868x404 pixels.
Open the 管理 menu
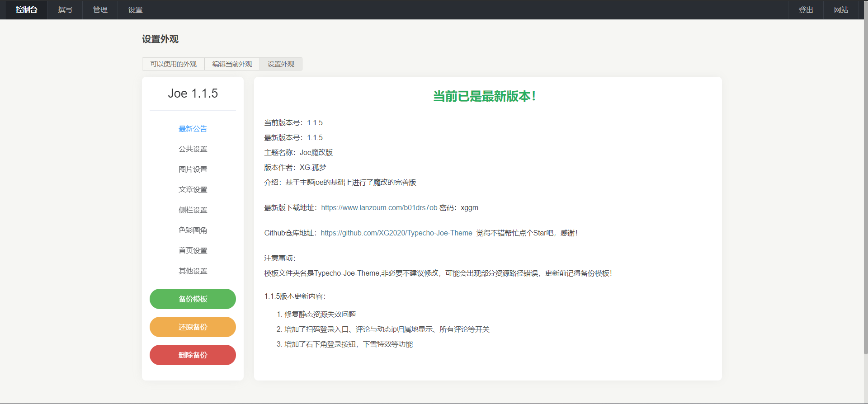coord(100,9)
